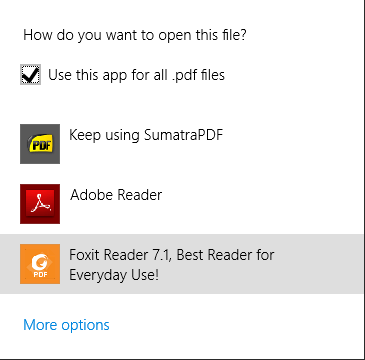The height and width of the screenshot is (360, 365).
Task: Click the yellow 'PDF' badge in the Sumatra icon
Action: point(40,145)
